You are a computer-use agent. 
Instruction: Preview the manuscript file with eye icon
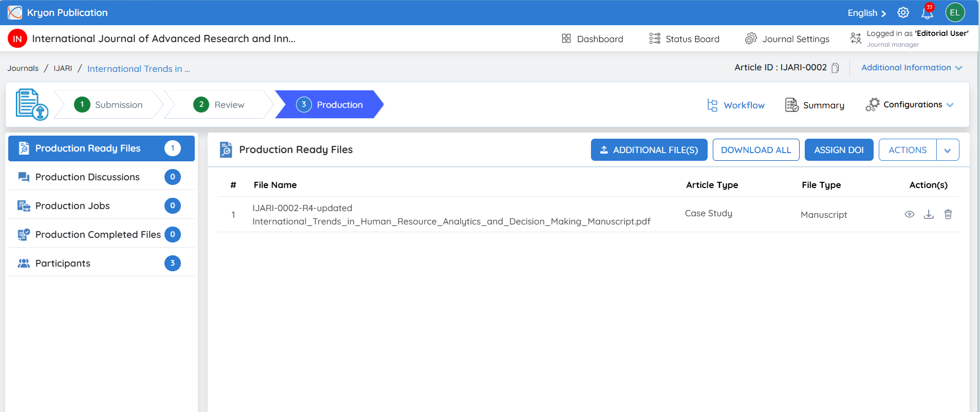click(x=910, y=214)
